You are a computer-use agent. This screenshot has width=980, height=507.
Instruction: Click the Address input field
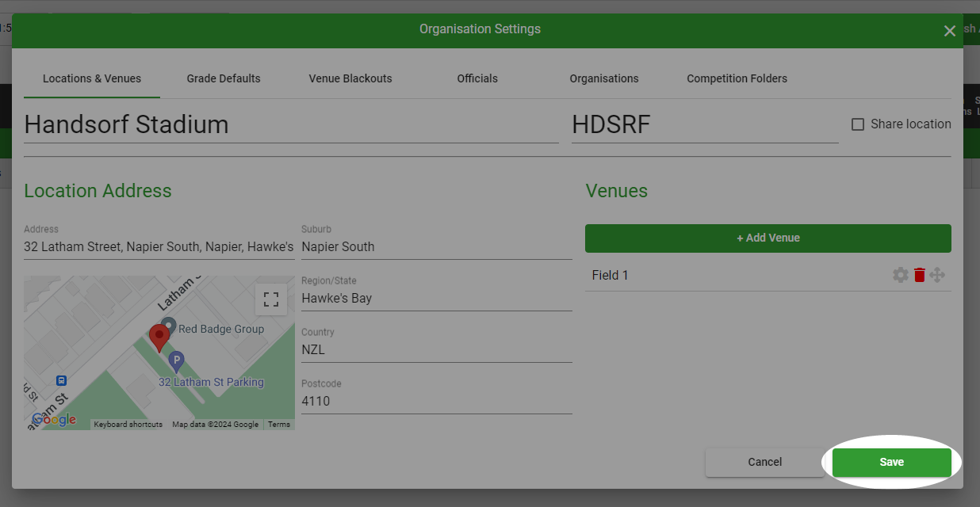pyautogui.click(x=159, y=246)
